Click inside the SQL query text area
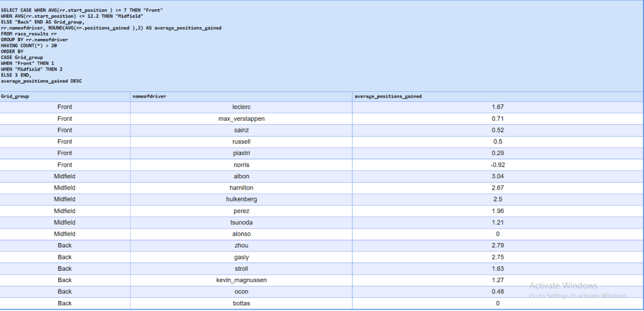This screenshot has height=311, width=644. [x=252, y=45]
